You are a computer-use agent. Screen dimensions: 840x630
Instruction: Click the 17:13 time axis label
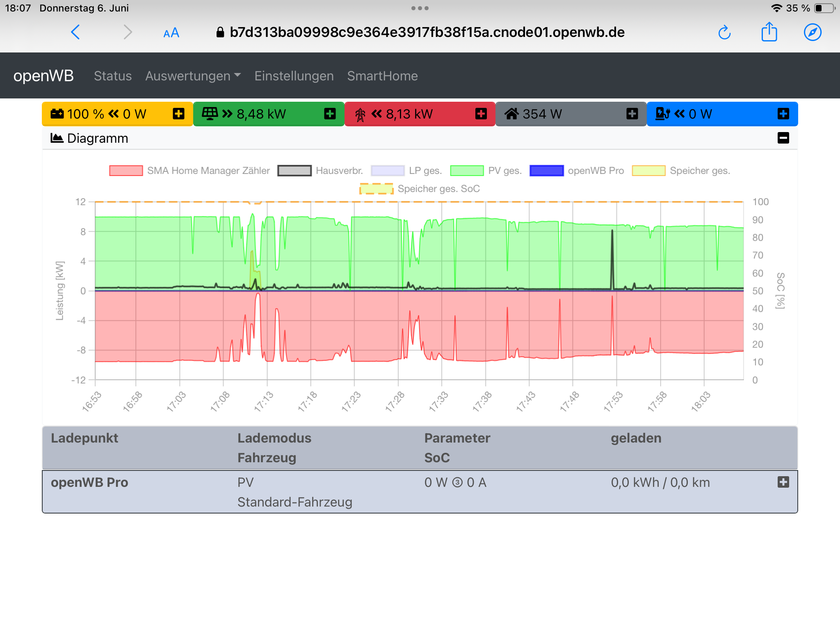click(264, 401)
